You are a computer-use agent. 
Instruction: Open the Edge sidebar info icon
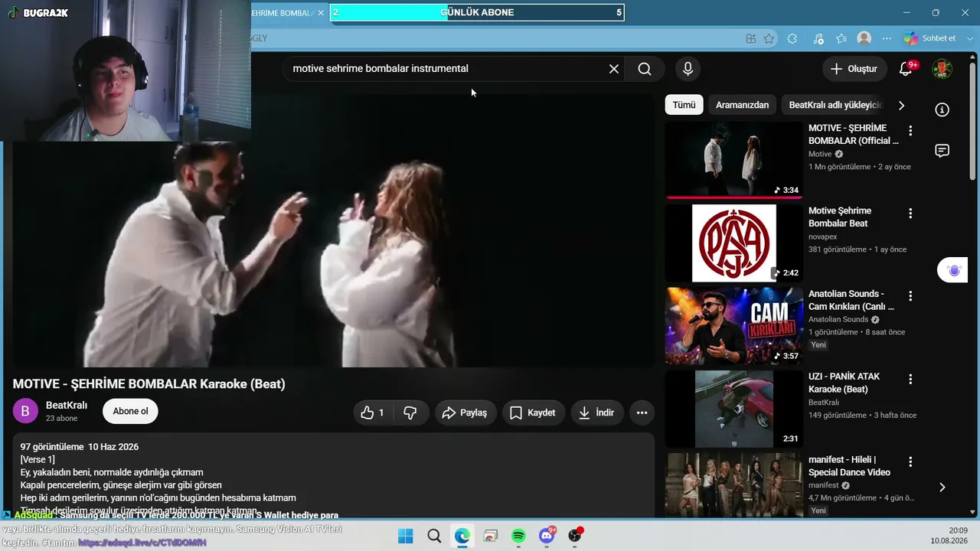(942, 109)
